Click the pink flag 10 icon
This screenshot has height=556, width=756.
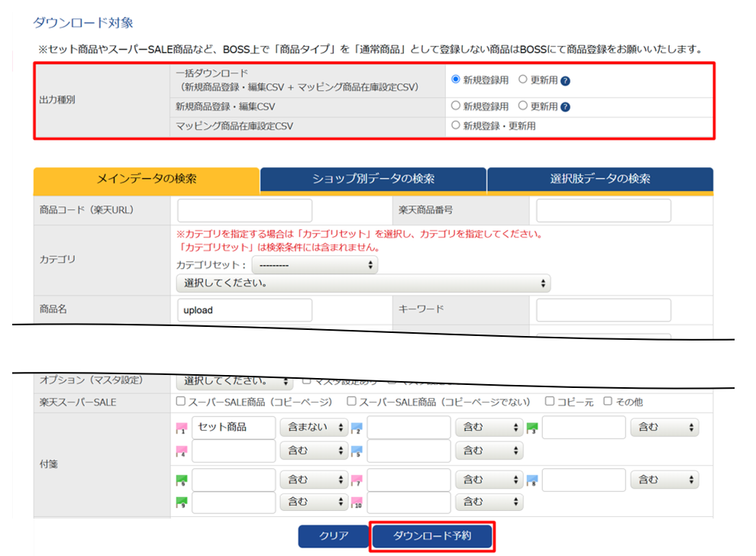[357, 503]
